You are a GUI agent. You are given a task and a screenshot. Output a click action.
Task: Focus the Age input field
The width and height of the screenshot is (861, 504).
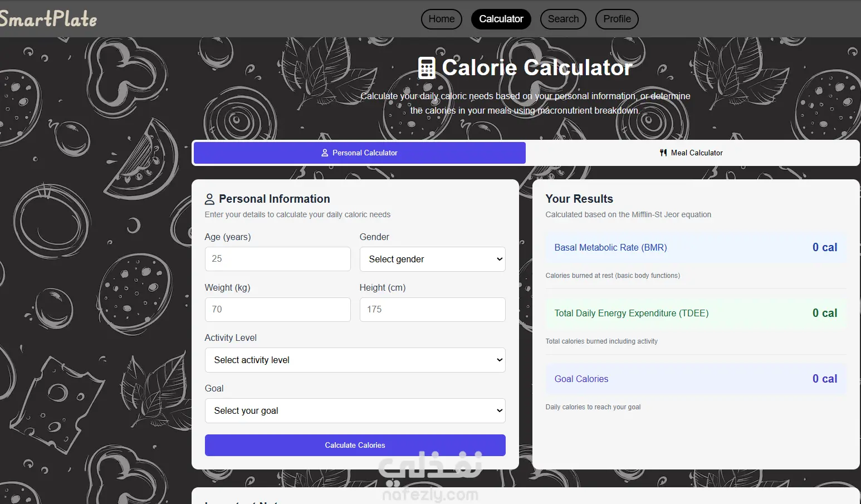277,259
